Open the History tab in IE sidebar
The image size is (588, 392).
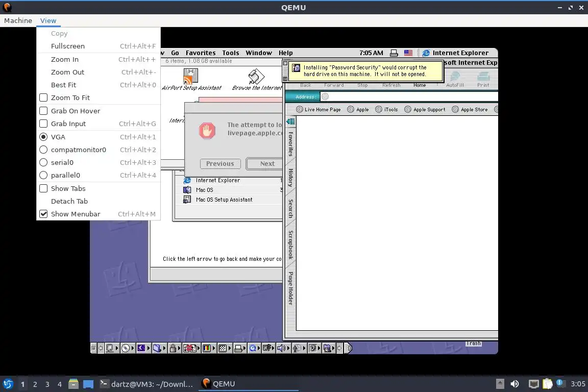click(290, 178)
